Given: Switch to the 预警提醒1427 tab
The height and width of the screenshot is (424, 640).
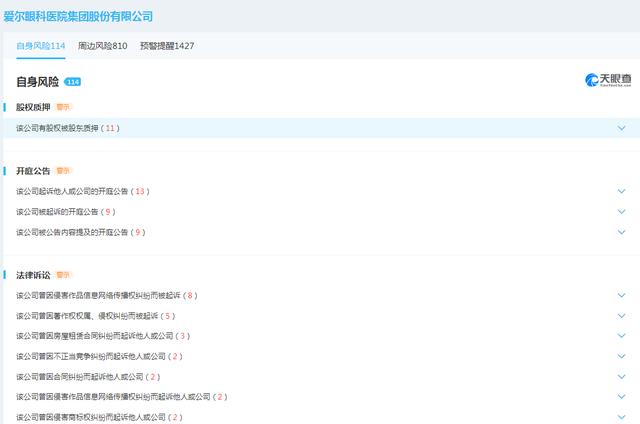Looking at the screenshot, I should coord(167,46).
